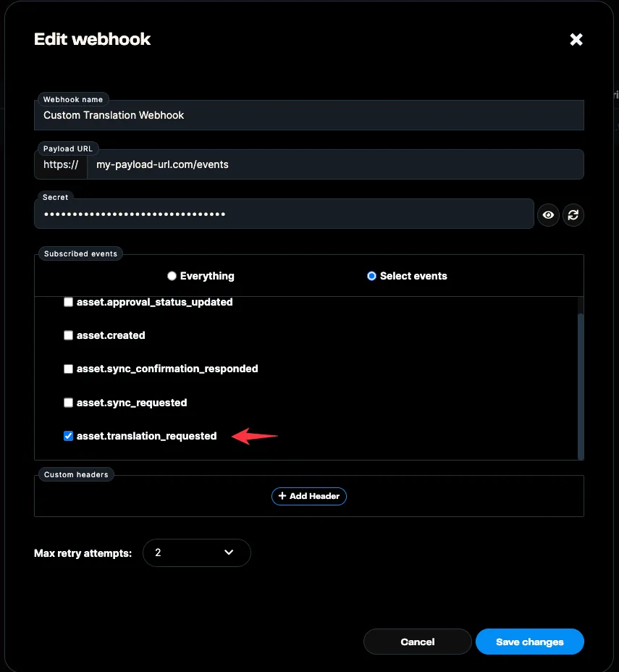This screenshot has width=619, height=672.
Task: Select the Everything radio button
Action: (172, 275)
